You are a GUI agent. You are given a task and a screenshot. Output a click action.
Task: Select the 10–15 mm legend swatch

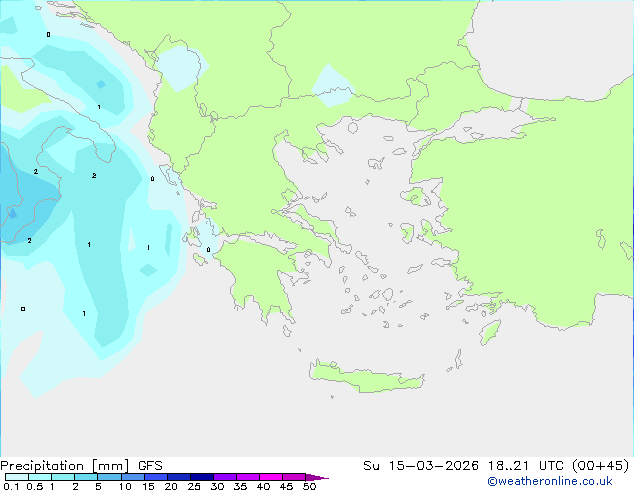(132, 477)
